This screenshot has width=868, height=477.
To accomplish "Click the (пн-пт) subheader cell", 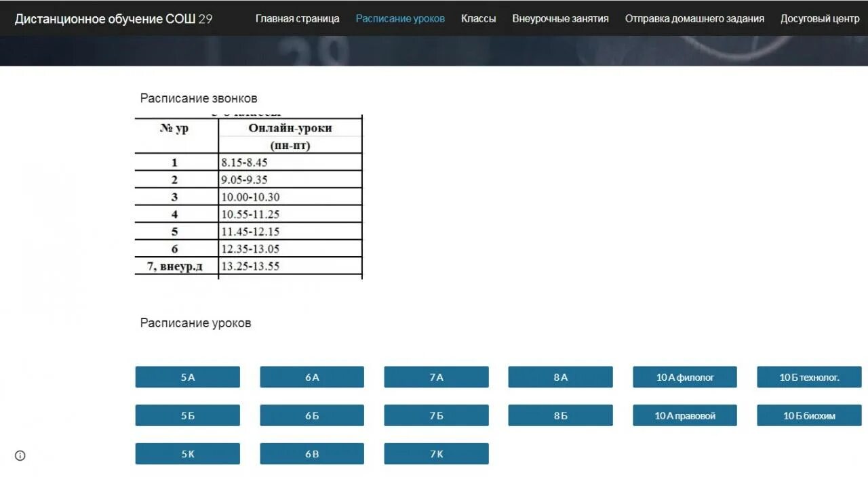I will [290, 146].
